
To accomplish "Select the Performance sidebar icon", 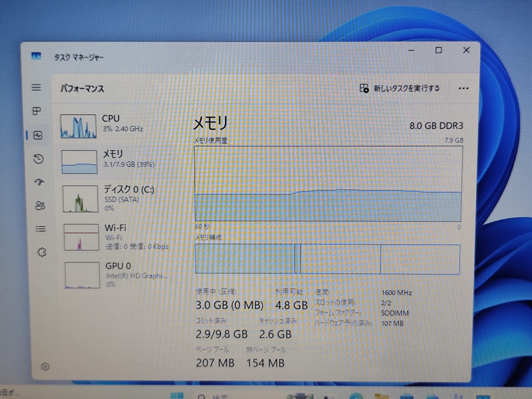I will click(38, 135).
